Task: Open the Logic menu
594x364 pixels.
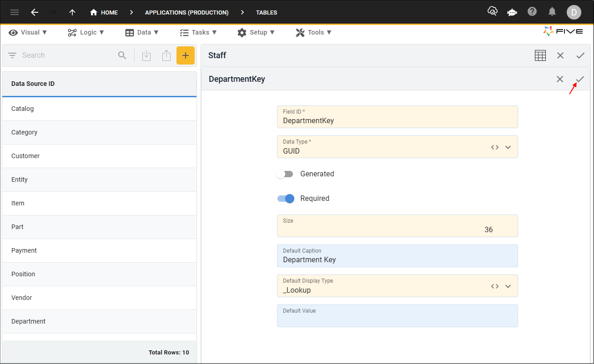Action: click(86, 32)
